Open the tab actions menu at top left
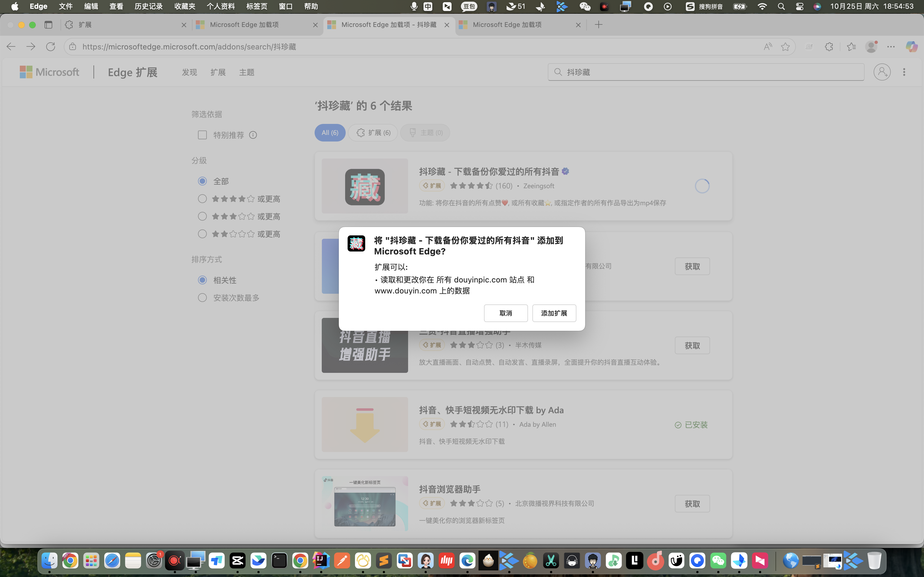924x577 pixels. pos(48,24)
